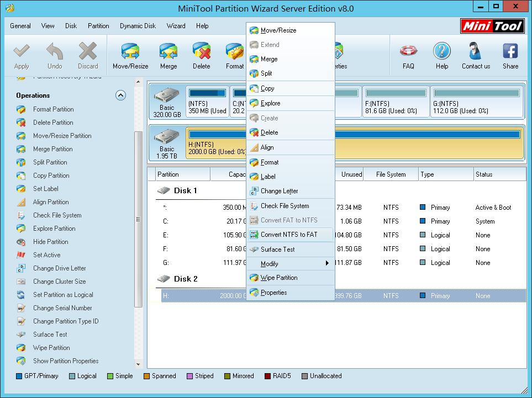Click Check File System icon in sidebar
532x398 pixels.
[21, 215]
